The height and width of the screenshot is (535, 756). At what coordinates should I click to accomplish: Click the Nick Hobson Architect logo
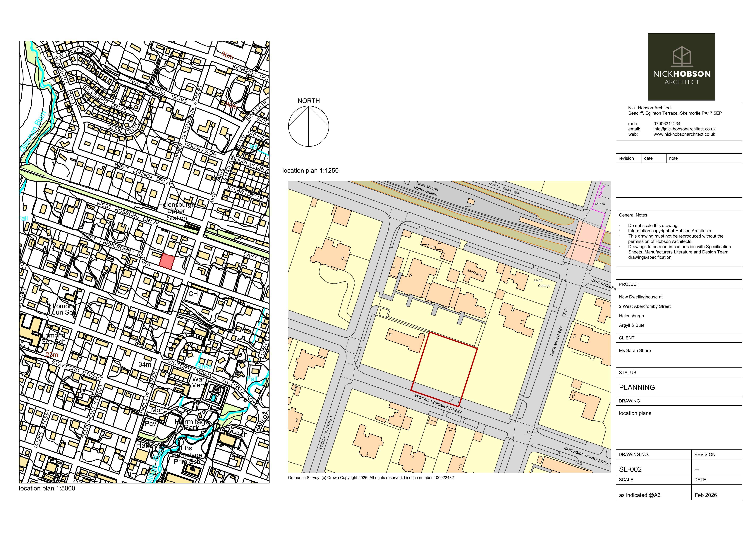(x=681, y=67)
